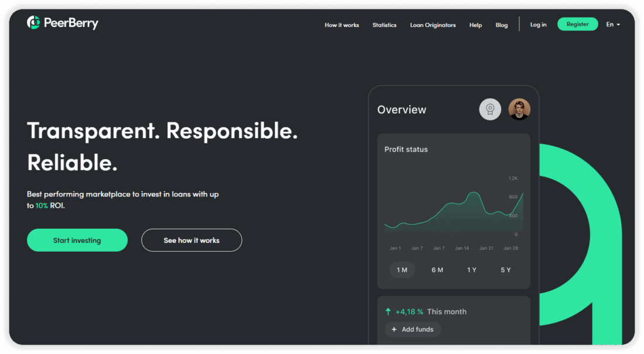This screenshot has width=644, height=354.
Task: Click the green 10% ROI text
Action: click(x=42, y=205)
